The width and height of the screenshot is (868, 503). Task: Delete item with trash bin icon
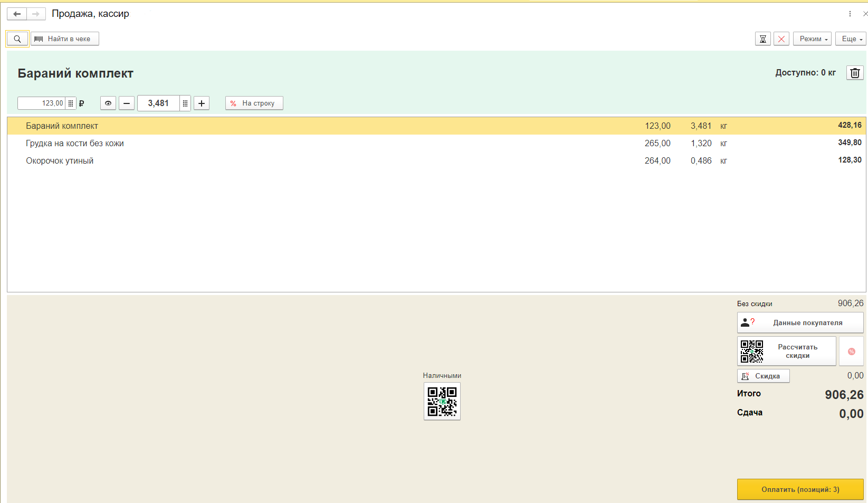tap(855, 73)
